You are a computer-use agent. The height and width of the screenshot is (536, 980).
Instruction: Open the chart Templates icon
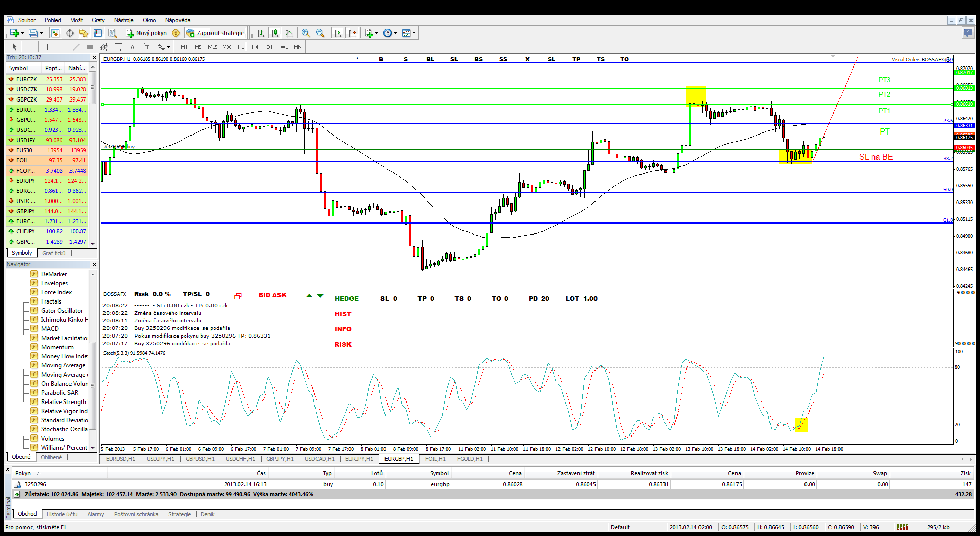coord(406,33)
